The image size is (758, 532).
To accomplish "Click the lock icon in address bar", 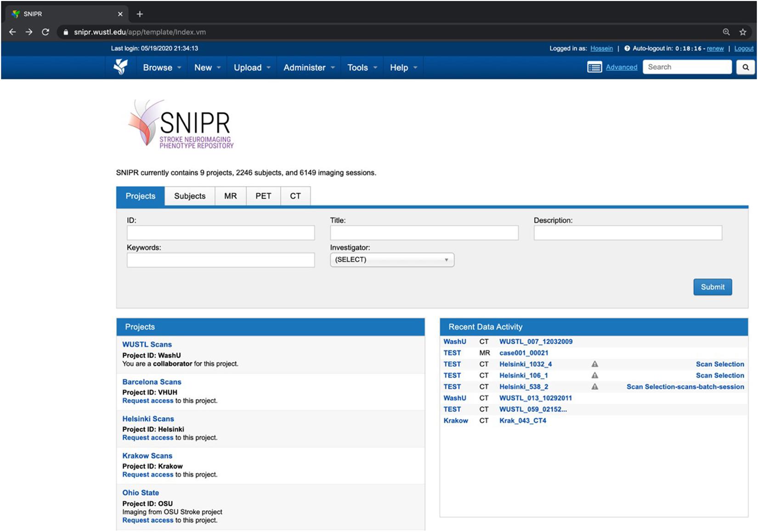I will coord(66,32).
